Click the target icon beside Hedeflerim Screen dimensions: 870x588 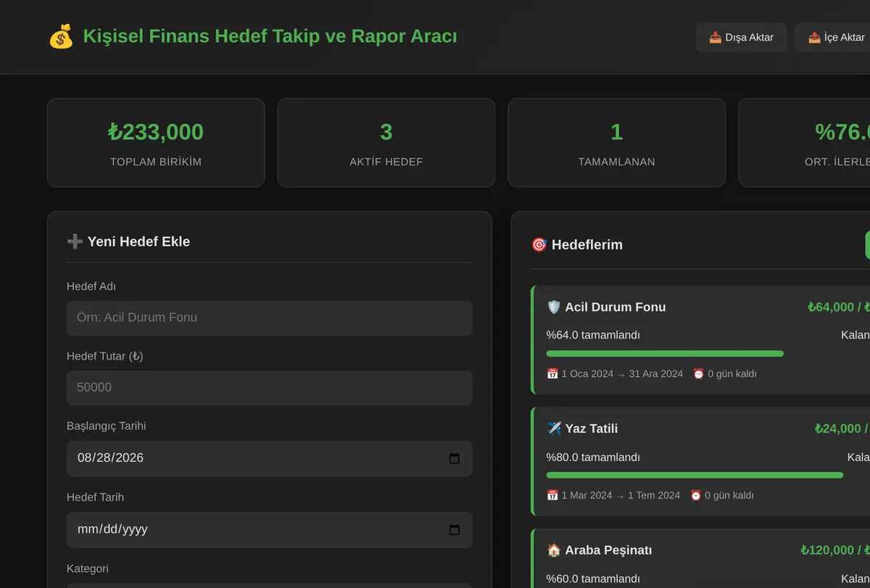(539, 245)
